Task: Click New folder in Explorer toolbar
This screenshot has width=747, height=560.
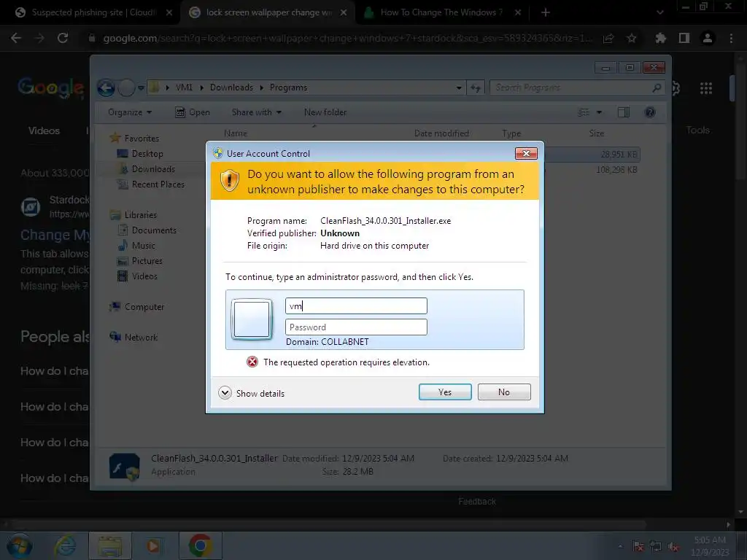Action: pyautogui.click(x=325, y=112)
